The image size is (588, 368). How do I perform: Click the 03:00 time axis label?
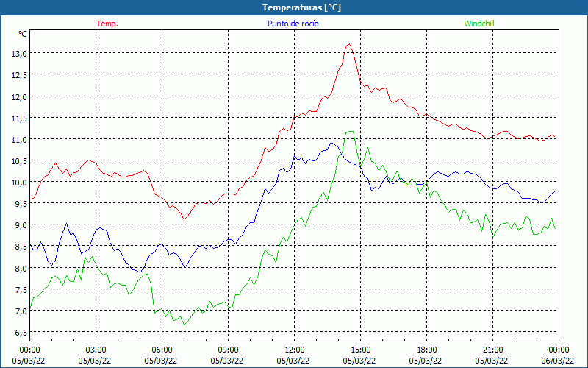click(96, 350)
